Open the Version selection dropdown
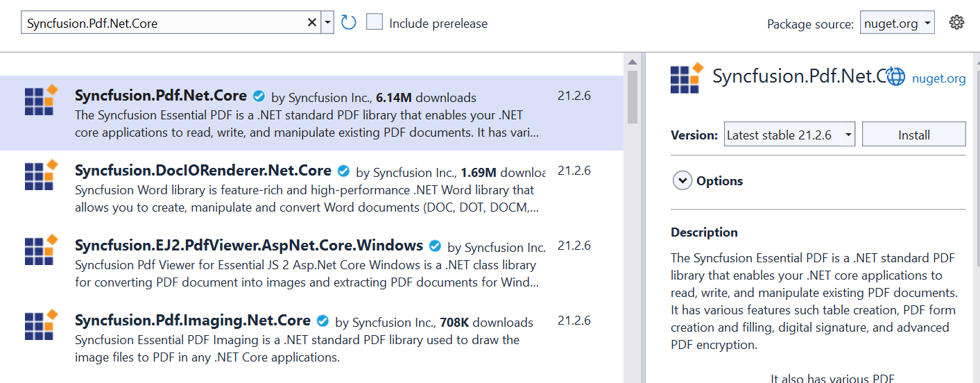980x383 pixels. coord(789,135)
